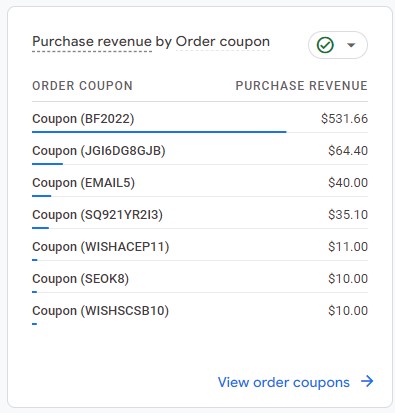
Task: Select the PURCHASE REVENUE column header
Action: click(301, 86)
